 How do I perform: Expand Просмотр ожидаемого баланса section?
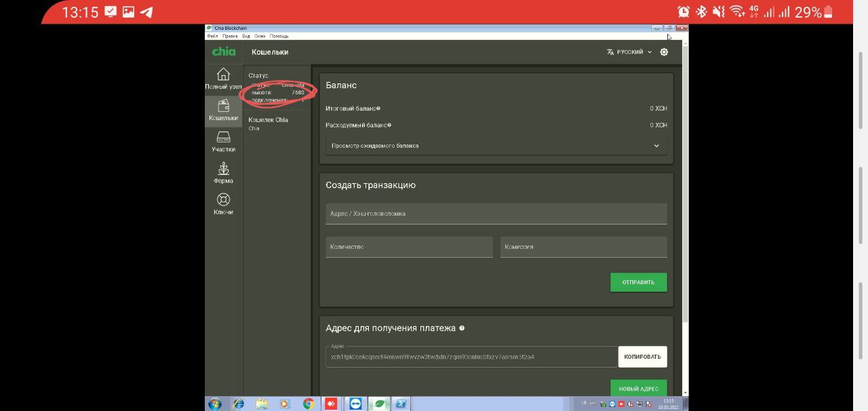pyautogui.click(x=496, y=146)
